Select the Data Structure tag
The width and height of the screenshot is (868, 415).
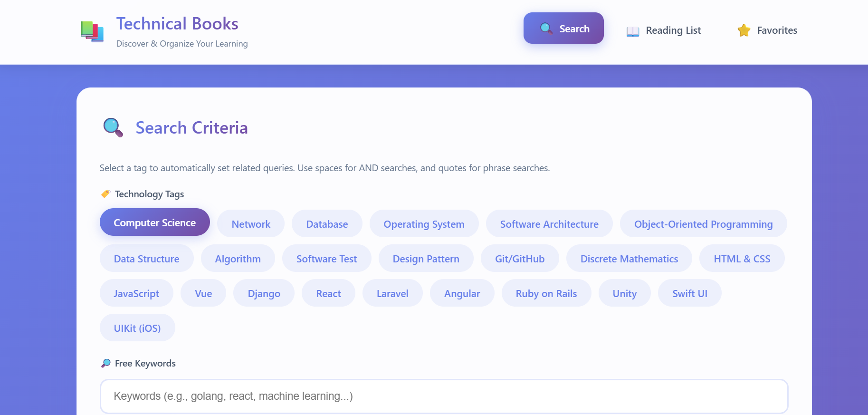pos(146,258)
